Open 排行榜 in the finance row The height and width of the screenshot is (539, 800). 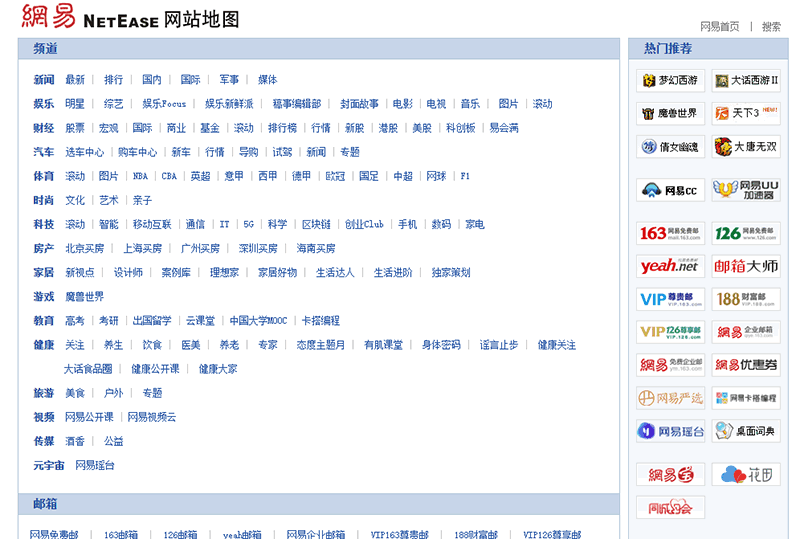click(x=283, y=128)
